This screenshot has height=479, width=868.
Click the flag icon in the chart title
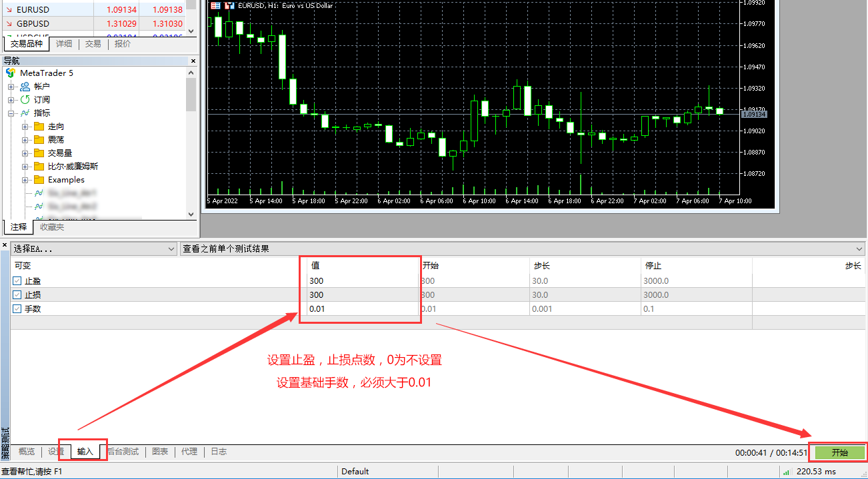click(215, 5)
